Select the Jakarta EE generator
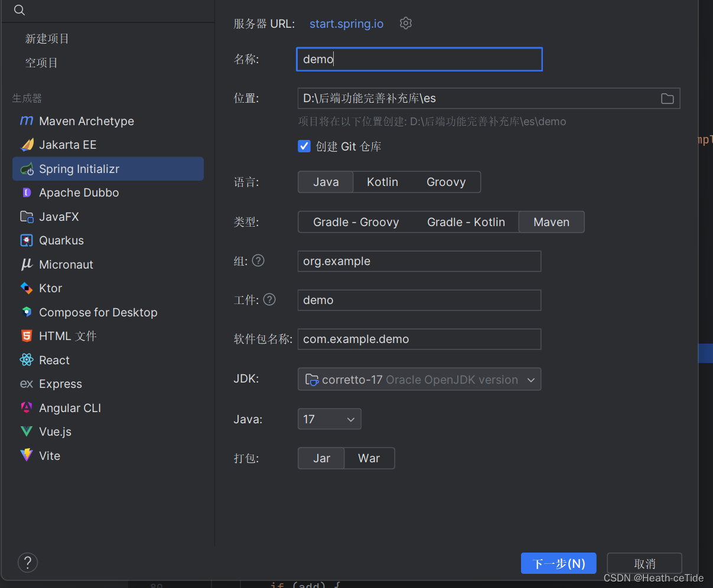This screenshot has height=588, width=713. pos(108,145)
